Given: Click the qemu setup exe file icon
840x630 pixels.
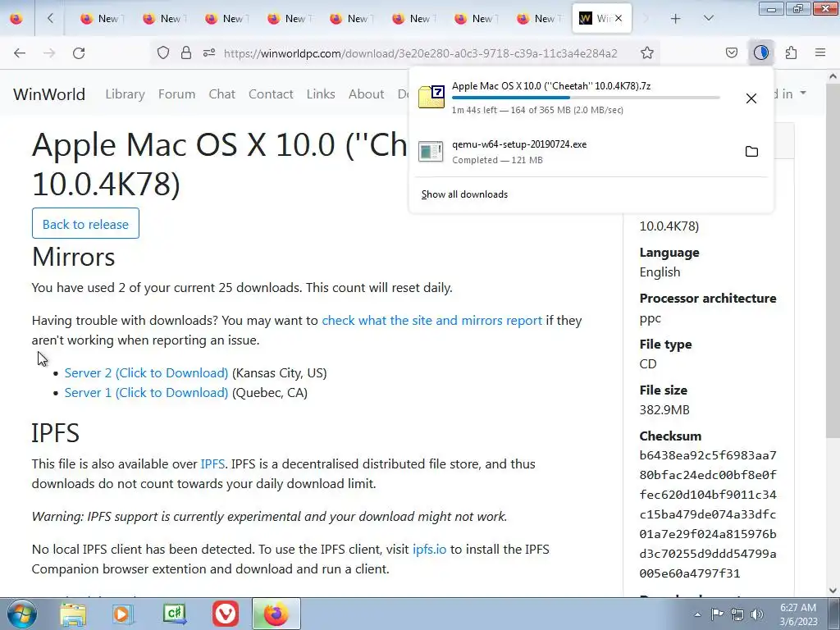Looking at the screenshot, I should [431, 152].
